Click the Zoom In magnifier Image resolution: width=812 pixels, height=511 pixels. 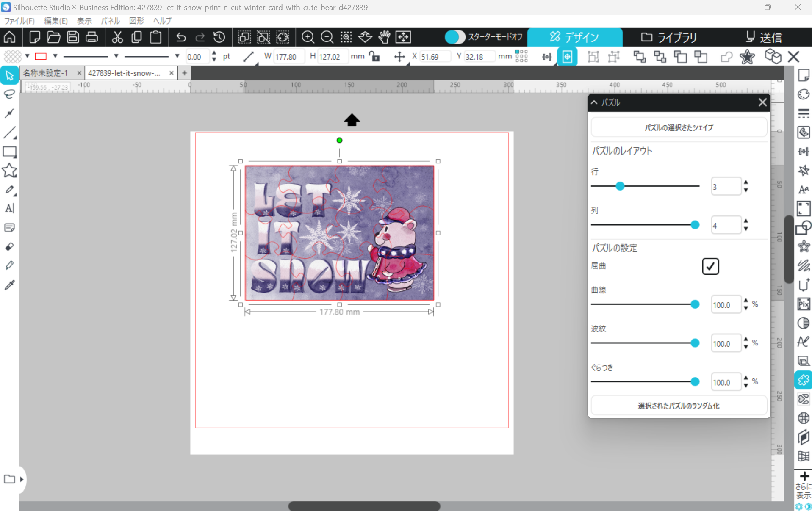coord(308,37)
